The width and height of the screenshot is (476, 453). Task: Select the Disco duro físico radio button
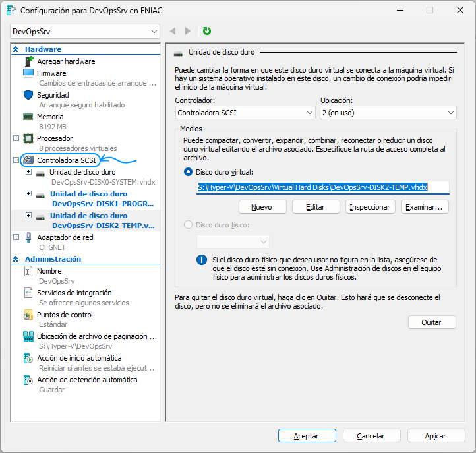tap(188, 225)
